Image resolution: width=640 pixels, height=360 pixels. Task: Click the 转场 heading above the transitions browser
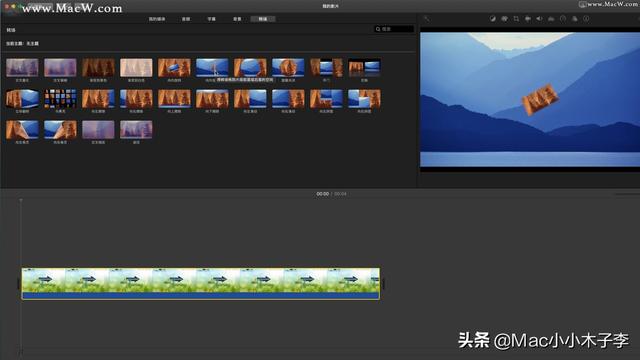tap(11, 30)
